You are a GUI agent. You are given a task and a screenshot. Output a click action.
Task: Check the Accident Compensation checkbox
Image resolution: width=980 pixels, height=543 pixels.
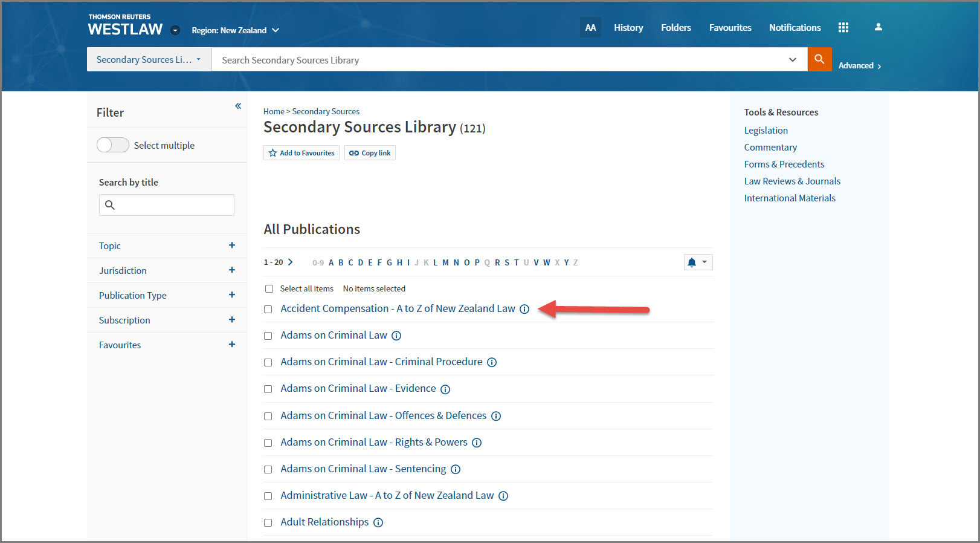(x=268, y=309)
